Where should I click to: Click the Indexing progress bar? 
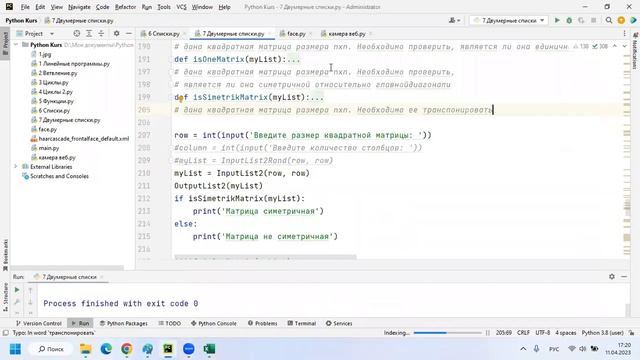(x=447, y=333)
